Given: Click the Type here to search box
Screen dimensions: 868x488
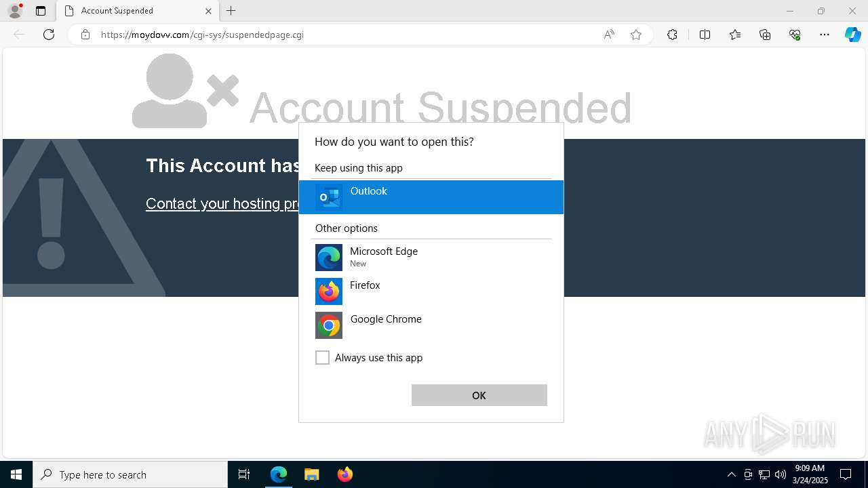Looking at the screenshot, I should point(130,474).
